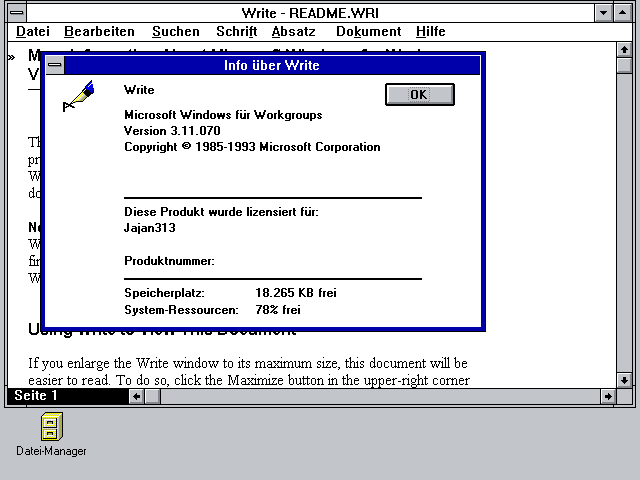
Task: Click the Write - README.WRI title bar
Action: (x=310, y=13)
